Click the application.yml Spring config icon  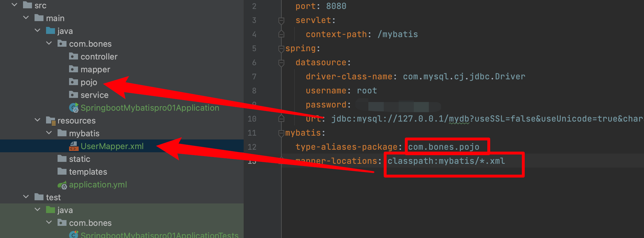(62, 185)
